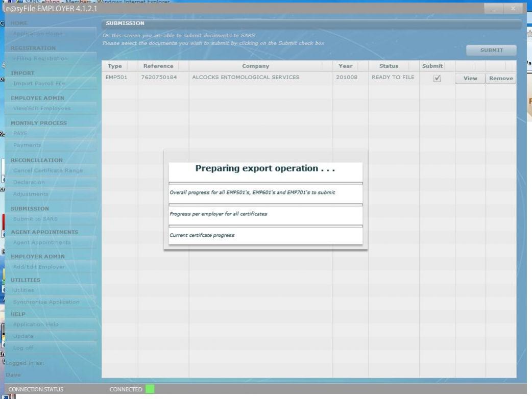Click the overall progress bar in dialog
The image size is (532, 399).
265,183
